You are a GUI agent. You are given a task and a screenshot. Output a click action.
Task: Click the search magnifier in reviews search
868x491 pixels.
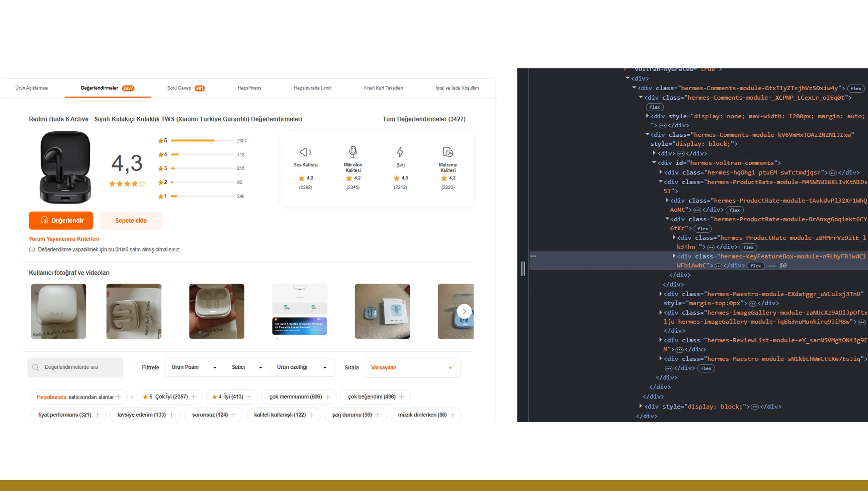coord(36,368)
